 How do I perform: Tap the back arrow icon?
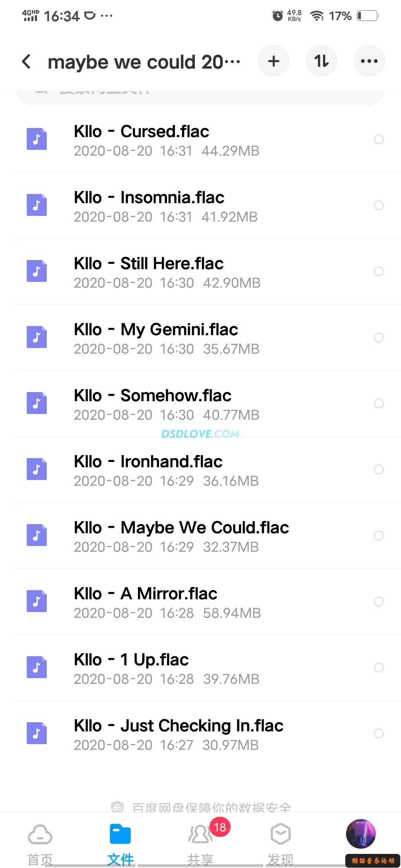[26, 62]
